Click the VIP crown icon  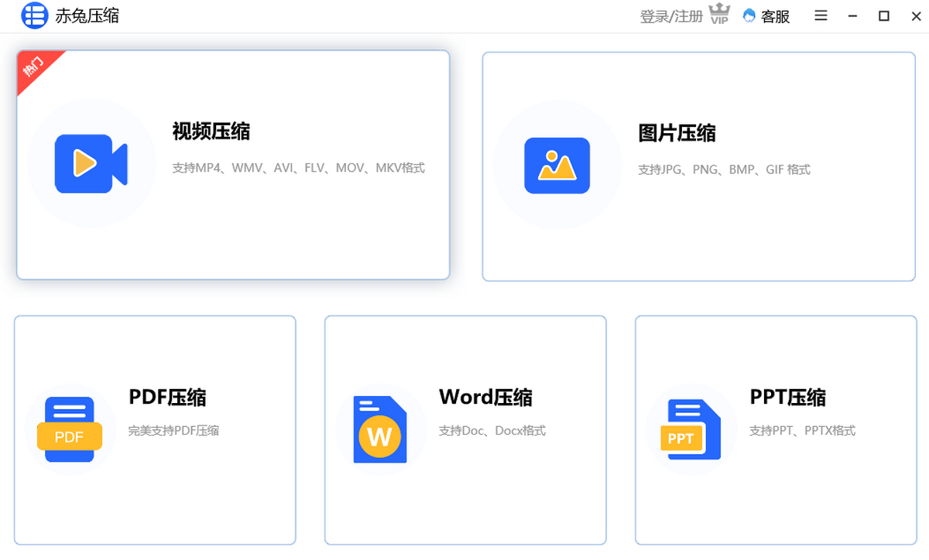click(x=720, y=15)
